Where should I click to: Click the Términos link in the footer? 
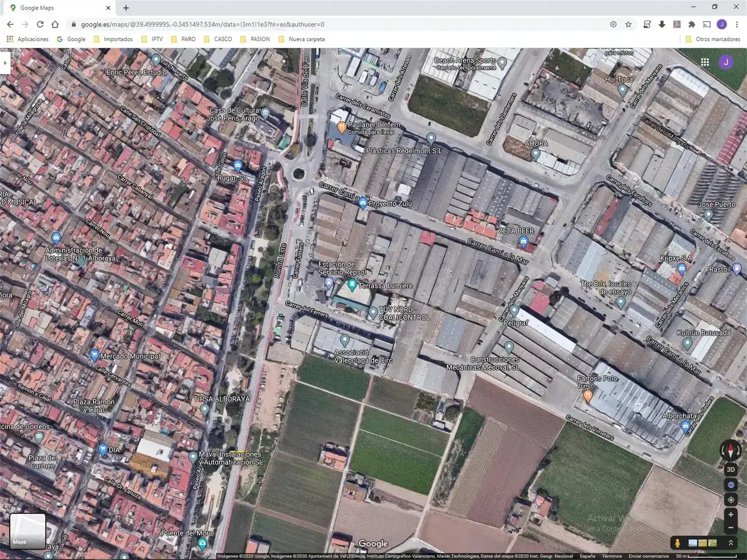pyautogui.click(x=612, y=556)
